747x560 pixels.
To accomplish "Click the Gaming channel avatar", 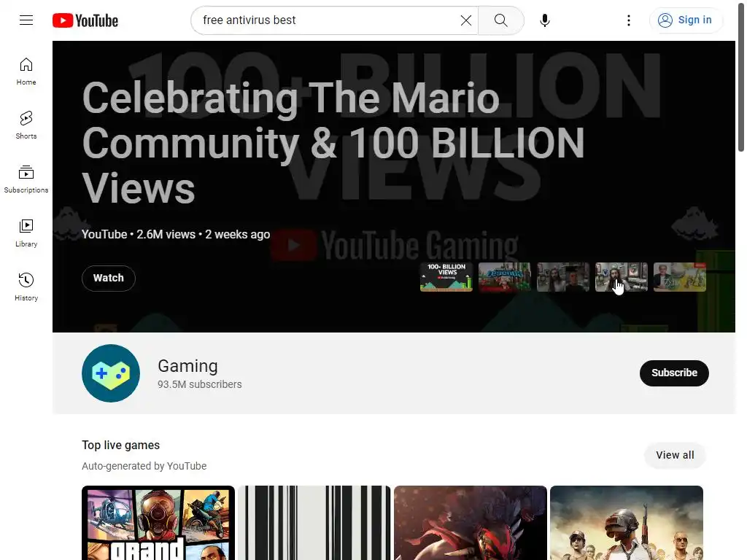I will 111,373.
